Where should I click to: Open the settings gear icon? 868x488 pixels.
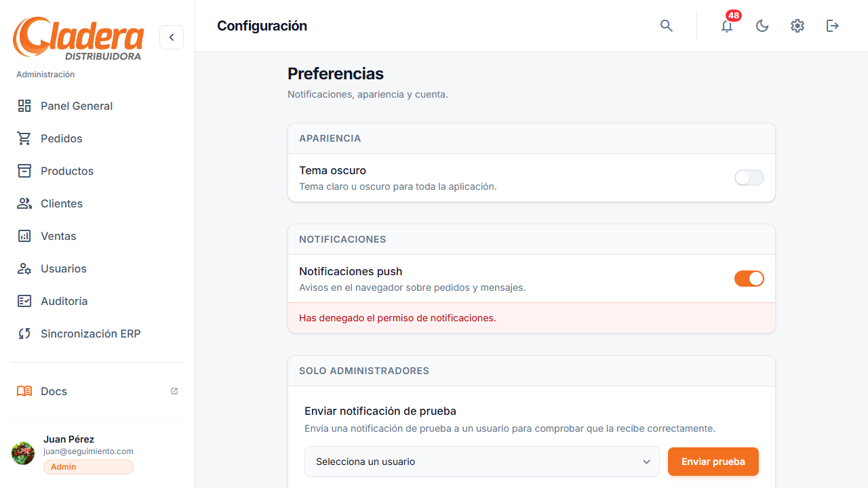point(797,26)
